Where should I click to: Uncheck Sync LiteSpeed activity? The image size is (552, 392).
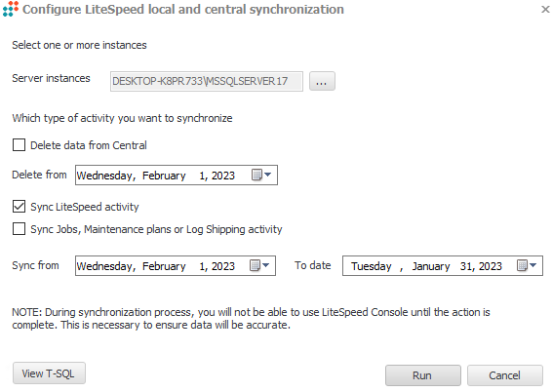pos(19,206)
